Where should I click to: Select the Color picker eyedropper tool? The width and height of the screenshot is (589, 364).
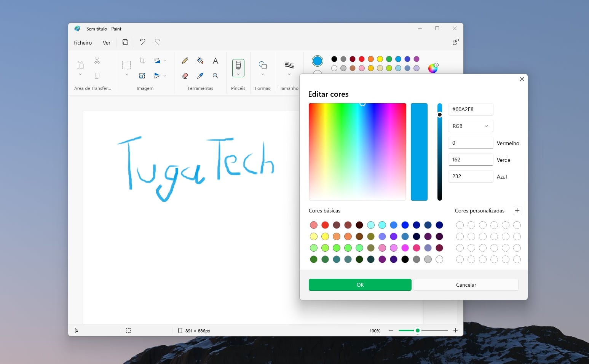pos(200,76)
